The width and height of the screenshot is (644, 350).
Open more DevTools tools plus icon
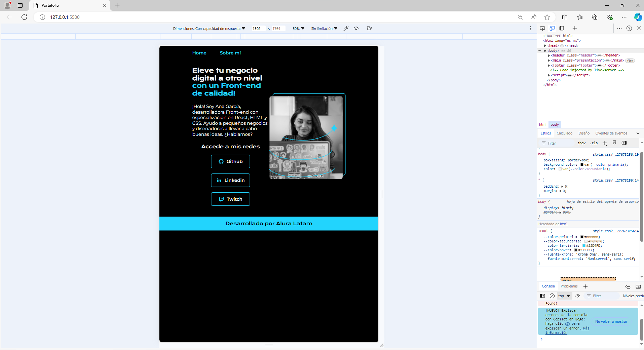pyautogui.click(x=575, y=28)
